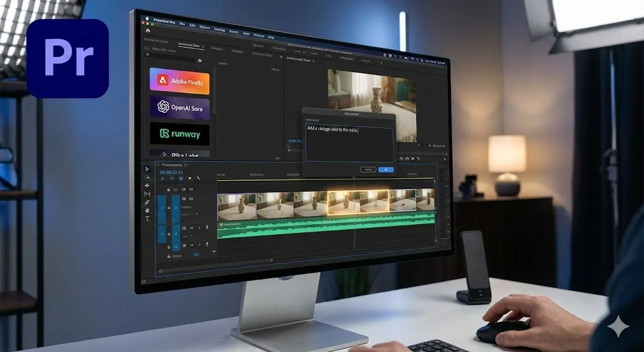The width and height of the screenshot is (644, 352).
Task: Toggle the timeline snap magnet icon
Action: tap(172, 179)
